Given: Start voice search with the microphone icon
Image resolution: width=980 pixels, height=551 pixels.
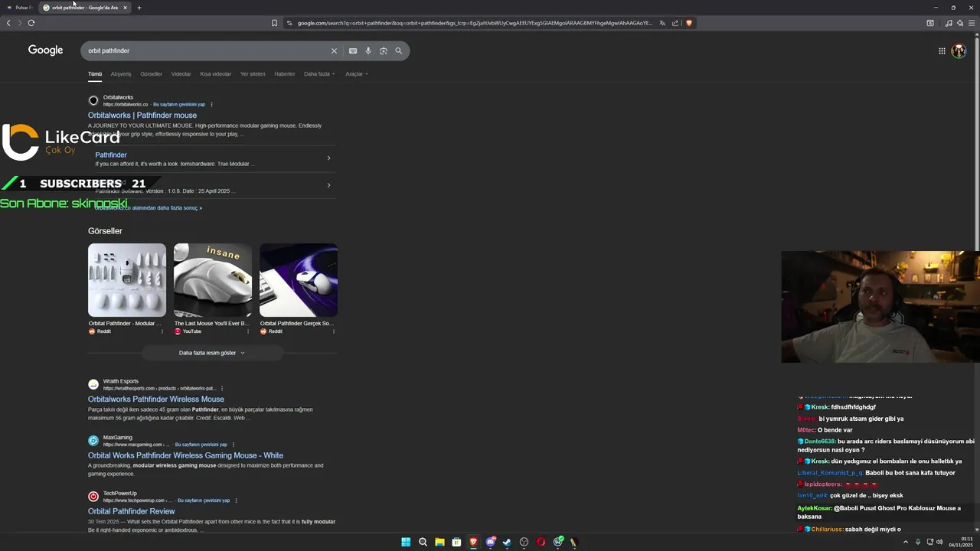Looking at the screenshot, I should click(368, 51).
